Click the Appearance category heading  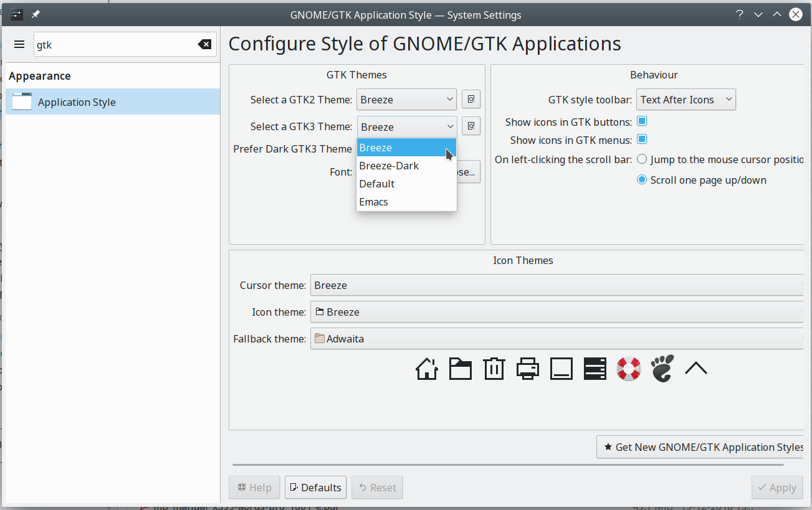pyautogui.click(x=40, y=76)
